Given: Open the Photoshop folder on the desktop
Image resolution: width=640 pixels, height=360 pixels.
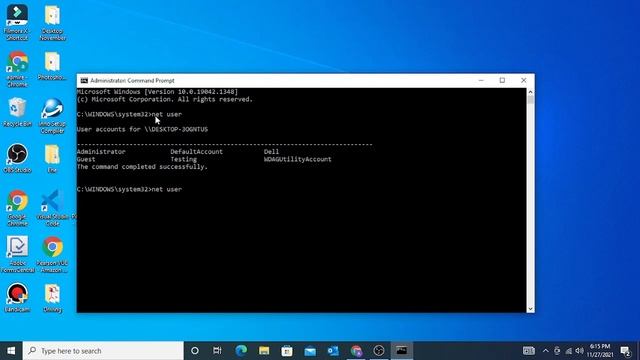Looking at the screenshot, I should click(x=53, y=66).
